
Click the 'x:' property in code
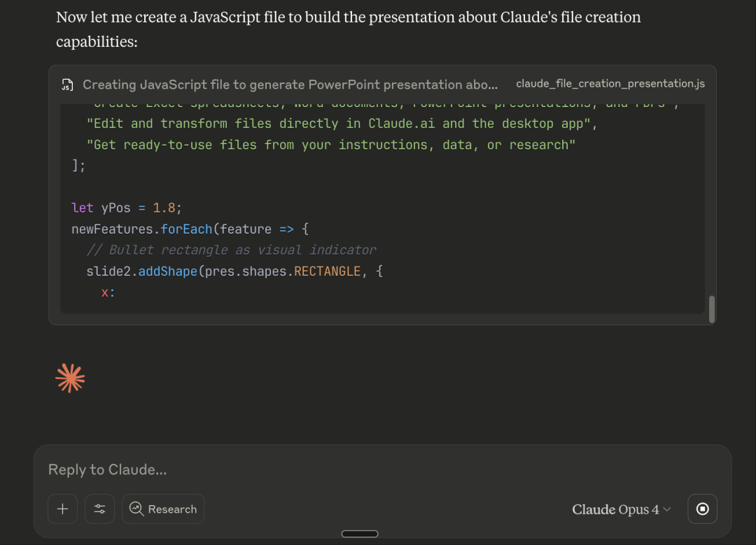108,292
